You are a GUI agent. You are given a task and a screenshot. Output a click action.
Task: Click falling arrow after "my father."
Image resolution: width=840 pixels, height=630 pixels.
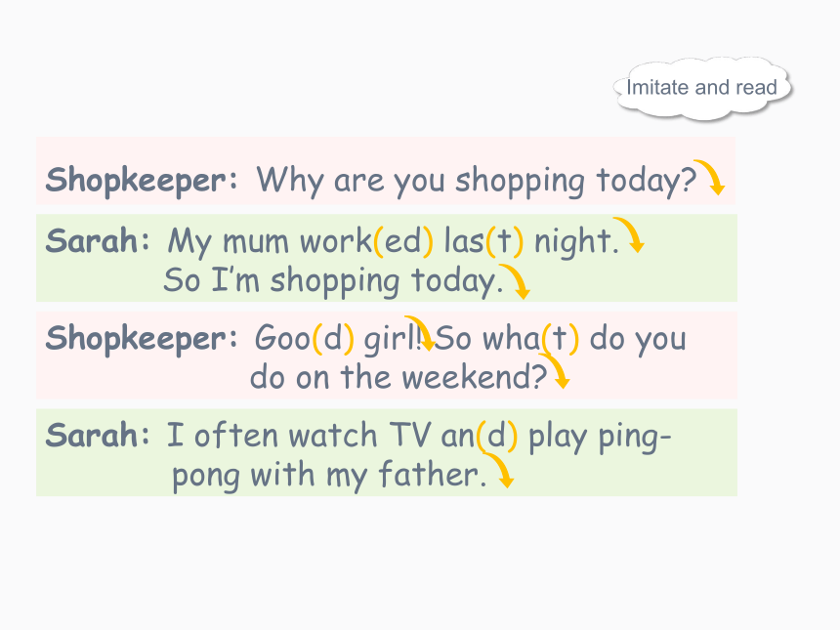click(498, 470)
